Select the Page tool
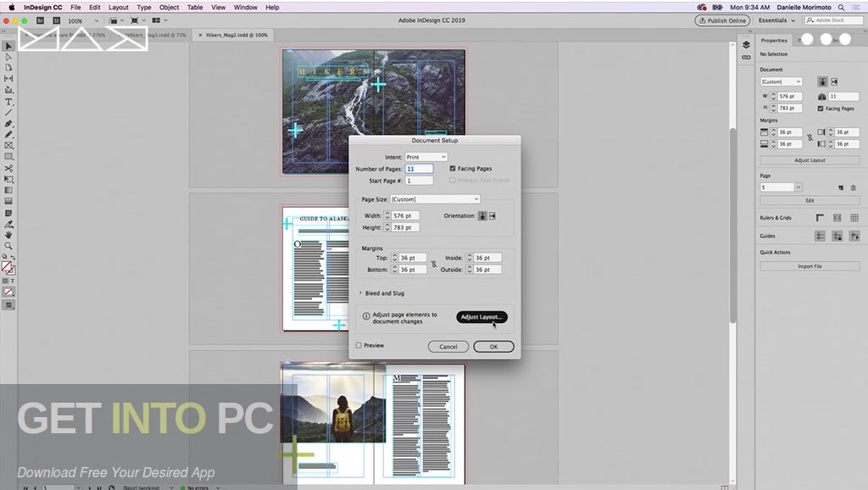 coord(8,68)
